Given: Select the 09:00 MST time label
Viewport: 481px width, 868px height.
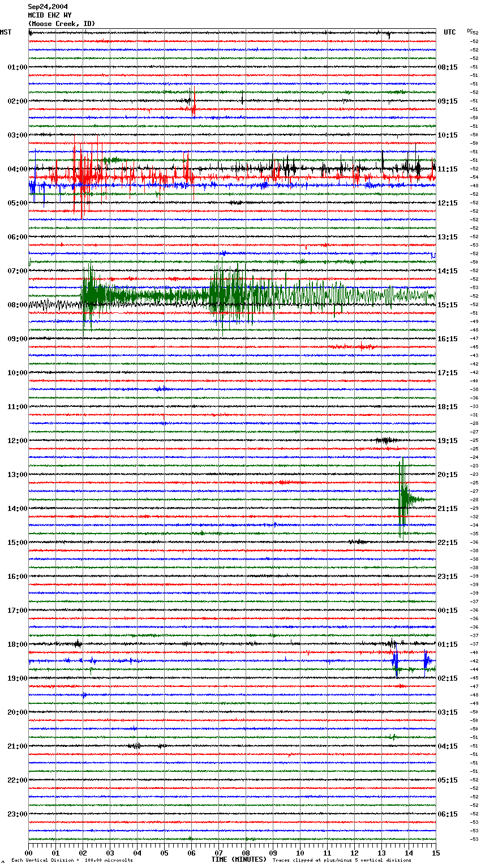Looking at the screenshot, I should pos(18,339).
